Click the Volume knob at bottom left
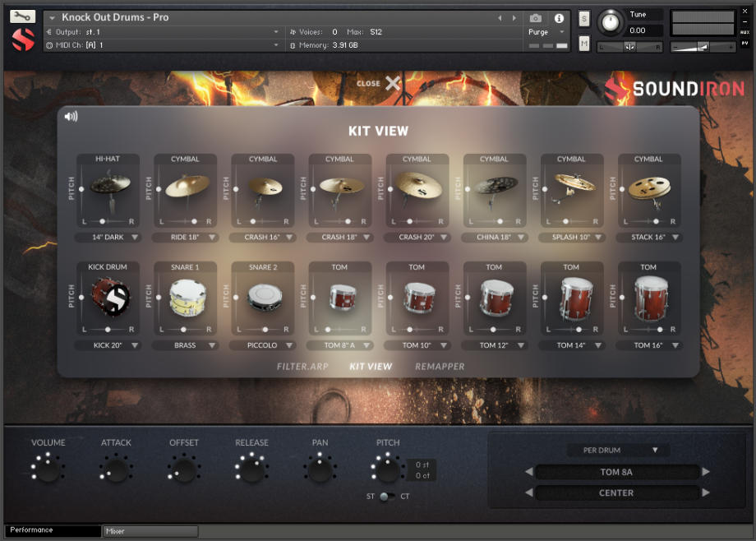This screenshot has width=756, height=541. coord(47,469)
